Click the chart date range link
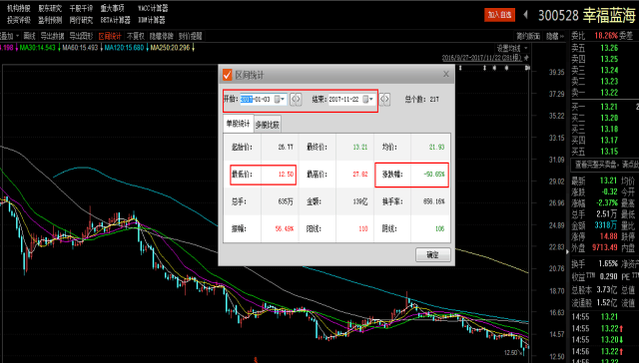 click(481, 58)
